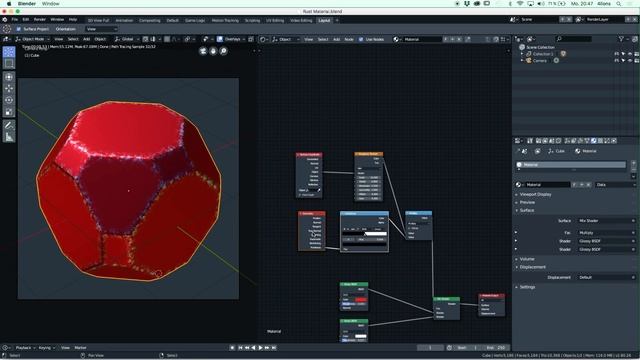Viewport: 640px width, 360px height.
Task: Click the Wi-Fi icon in macOS menu bar
Action: click(x=520, y=4)
